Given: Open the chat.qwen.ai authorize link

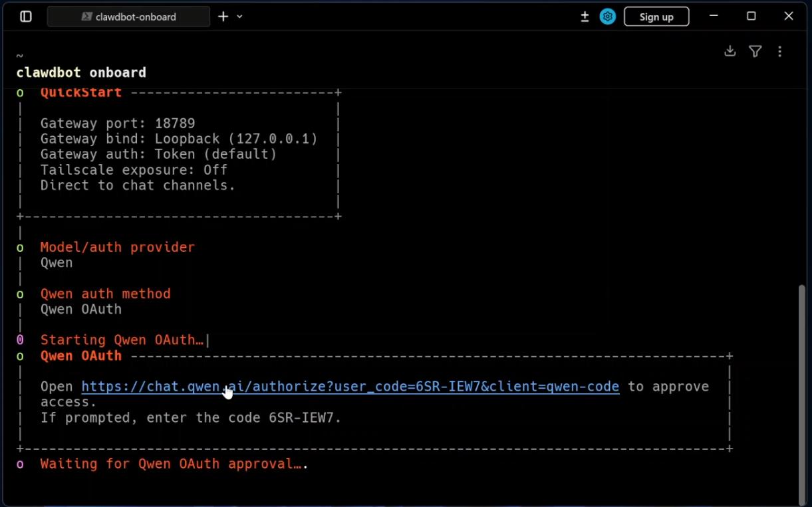Looking at the screenshot, I should (x=350, y=387).
